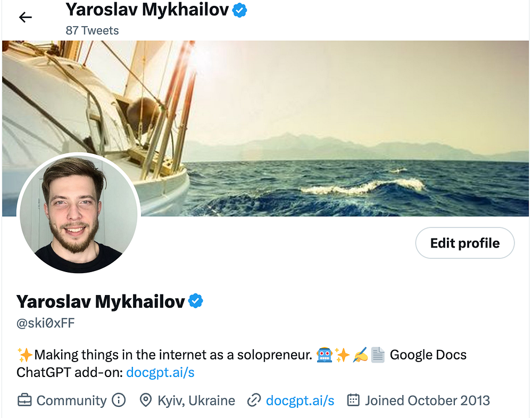532x418 pixels.
Task: Click the Community category label
Action: (x=72, y=400)
